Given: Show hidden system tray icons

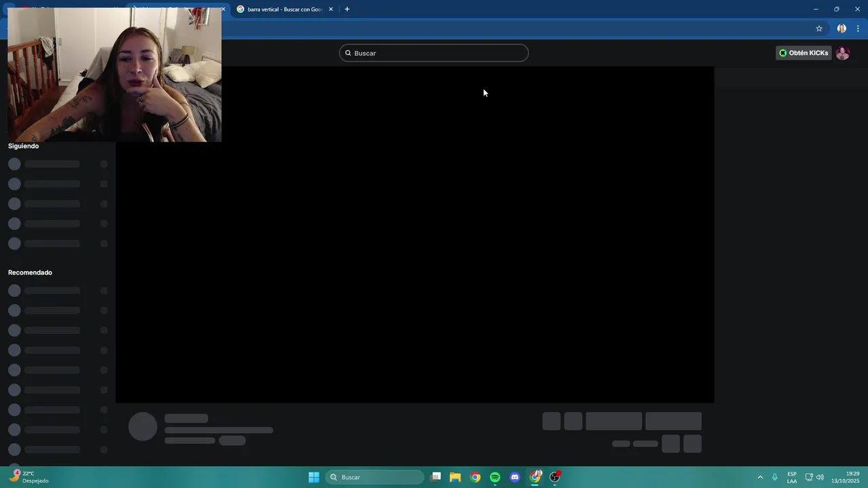Looking at the screenshot, I should 760,477.
